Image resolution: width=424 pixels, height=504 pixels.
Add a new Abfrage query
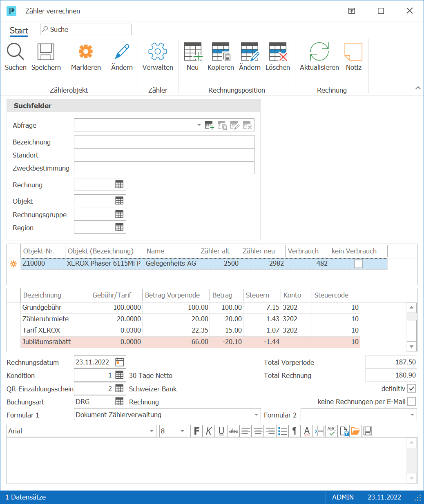coord(210,125)
